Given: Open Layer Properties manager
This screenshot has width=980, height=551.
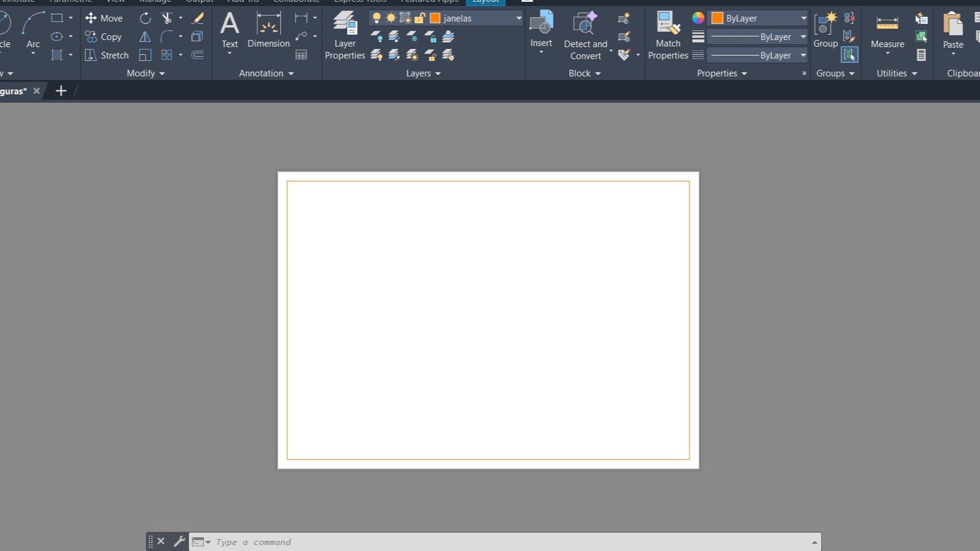Looking at the screenshot, I should (x=345, y=35).
